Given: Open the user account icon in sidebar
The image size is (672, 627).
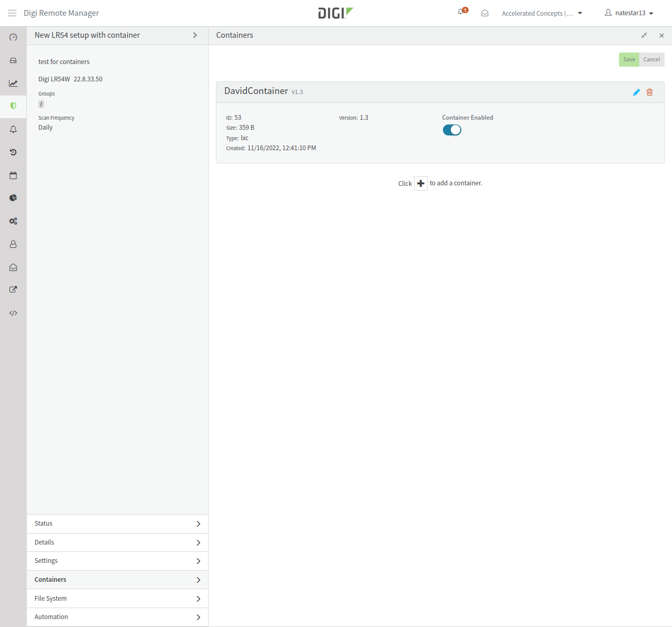Looking at the screenshot, I should coord(13,244).
